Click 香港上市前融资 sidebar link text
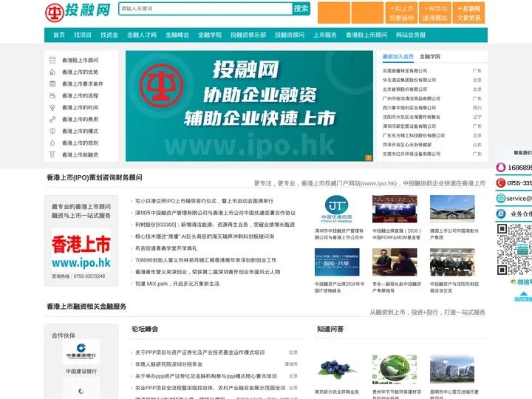Viewport: 532px width, 399px height. [80, 154]
